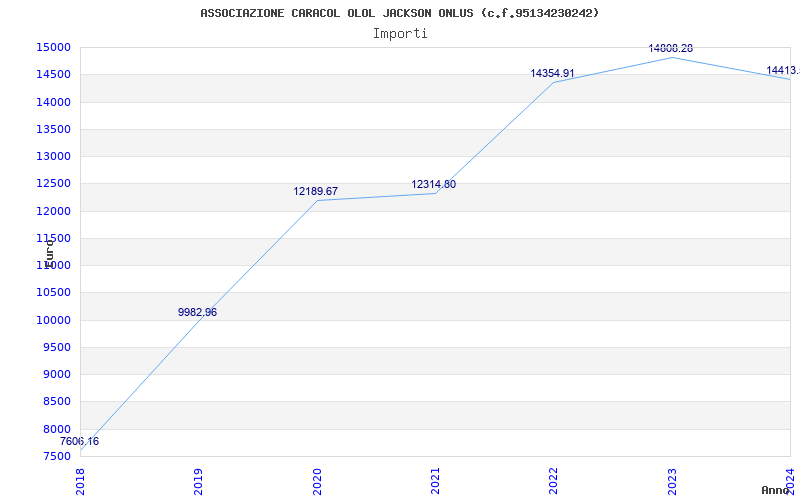This screenshot has width=800, height=500.
Task: Click the 10500 y-axis label
Action: coord(53,293)
